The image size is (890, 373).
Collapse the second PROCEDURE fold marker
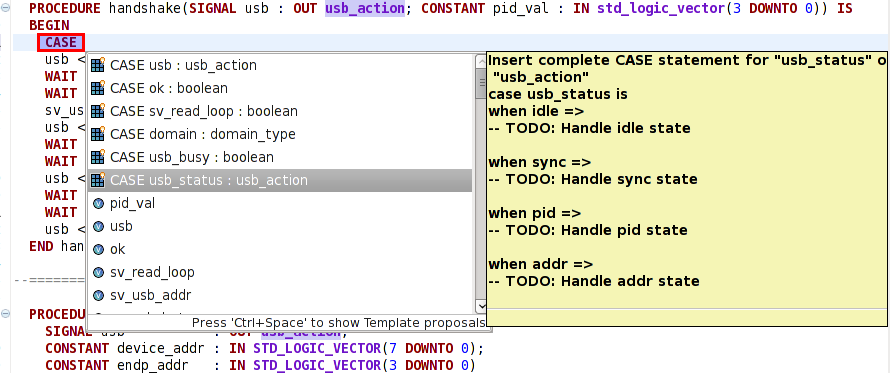(x=5, y=314)
